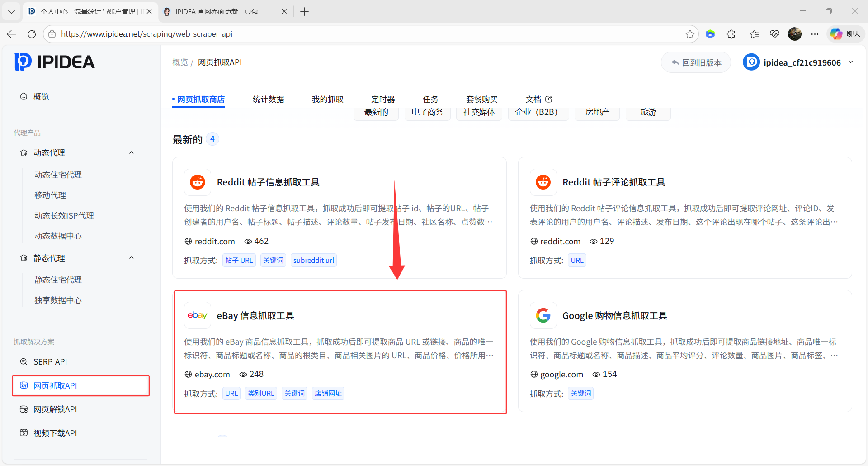
Task: Click 回到旧版本 button
Action: click(x=696, y=62)
